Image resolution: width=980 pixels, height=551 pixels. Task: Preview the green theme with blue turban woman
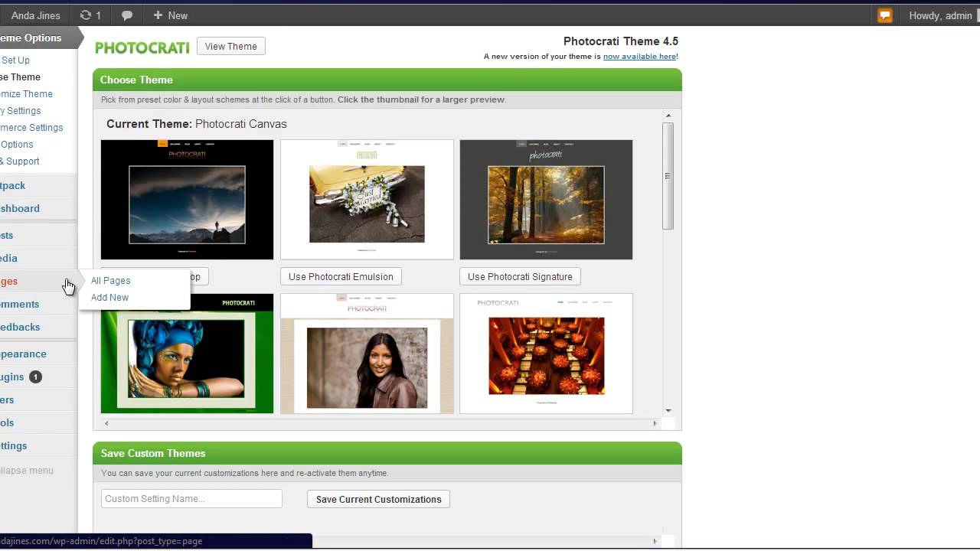[x=187, y=354]
